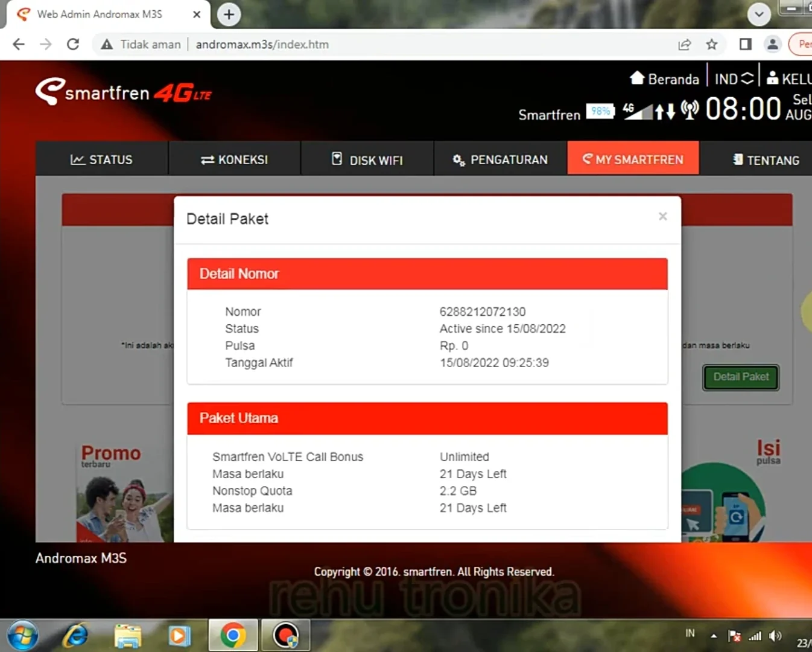Click the battery level indicator

(x=600, y=111)
